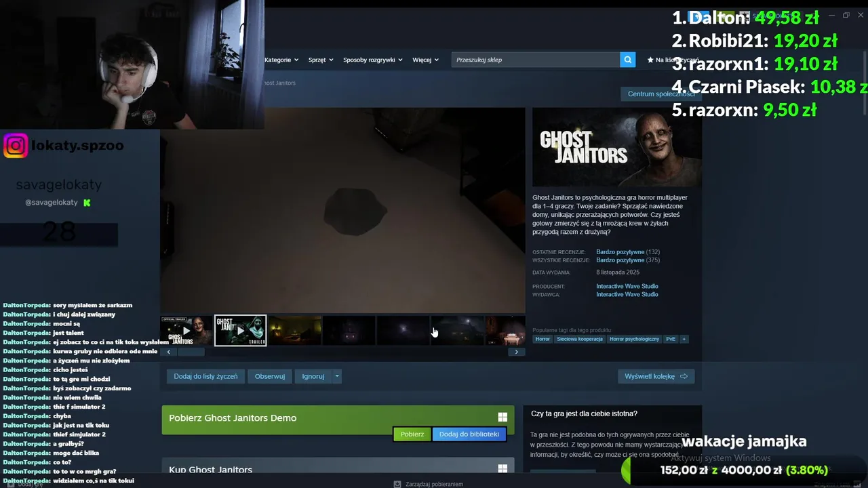Click the 'Kup Ghost Janitors' heading
The height and width of the screenshot is (488, 868).
210,470
